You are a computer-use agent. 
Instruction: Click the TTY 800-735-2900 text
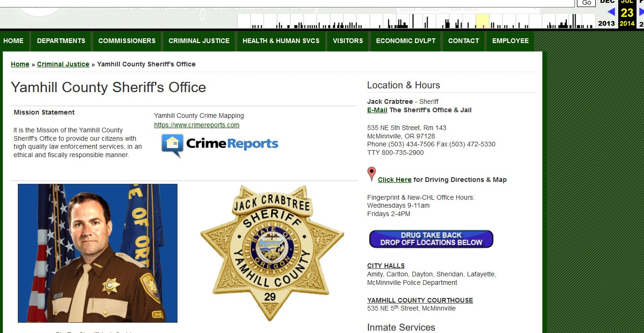point(395,152)
